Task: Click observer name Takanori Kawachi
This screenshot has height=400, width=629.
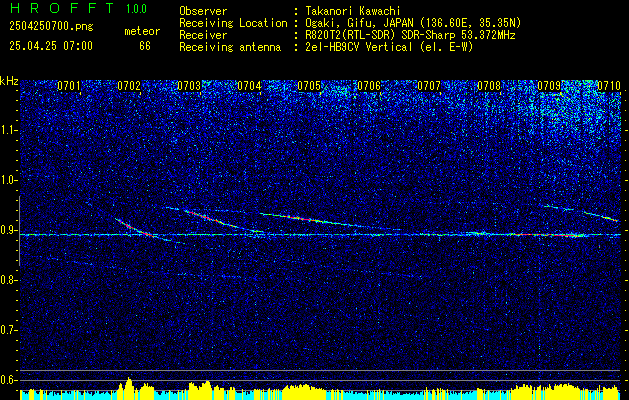Action: point(353,11)
